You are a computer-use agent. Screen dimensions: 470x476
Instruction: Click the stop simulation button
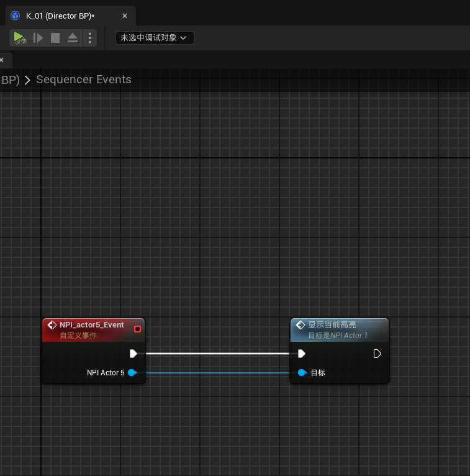tap(55, 38)
